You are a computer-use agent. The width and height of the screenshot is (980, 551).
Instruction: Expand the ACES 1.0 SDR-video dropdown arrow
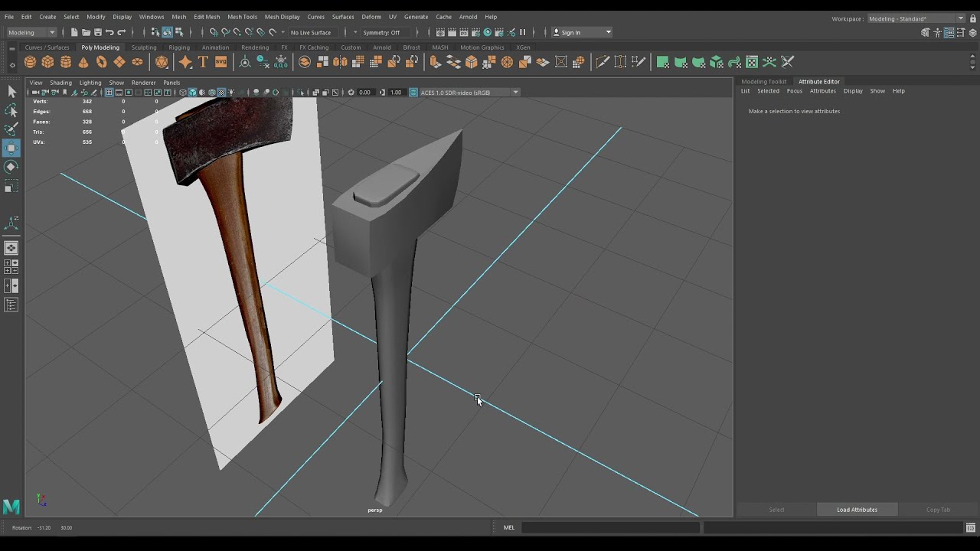coord(515,93)
